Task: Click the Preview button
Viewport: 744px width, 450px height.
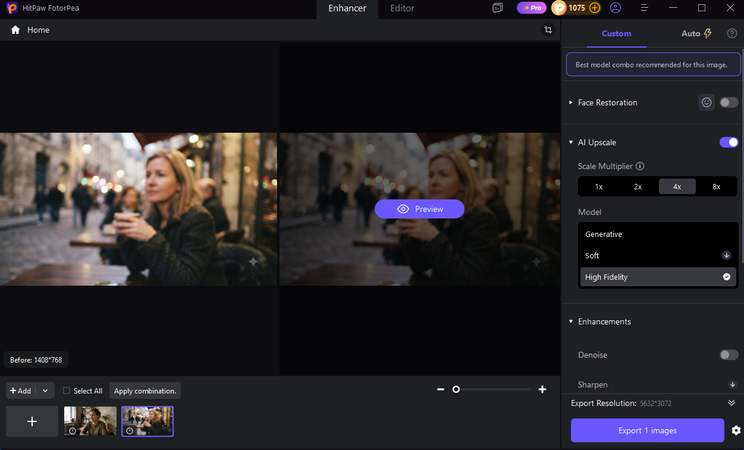Action: (x=419, y=209)
